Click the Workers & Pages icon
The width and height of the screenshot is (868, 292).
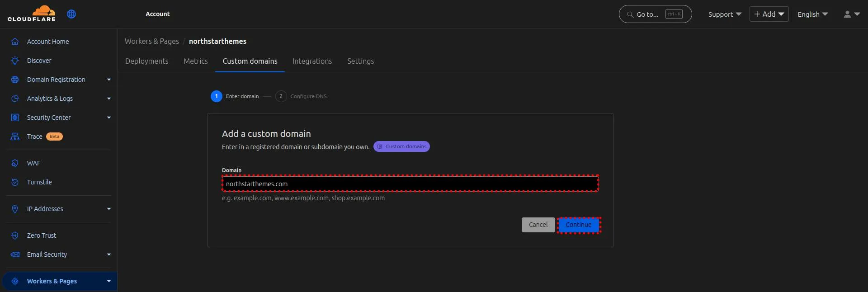point(15,281)
